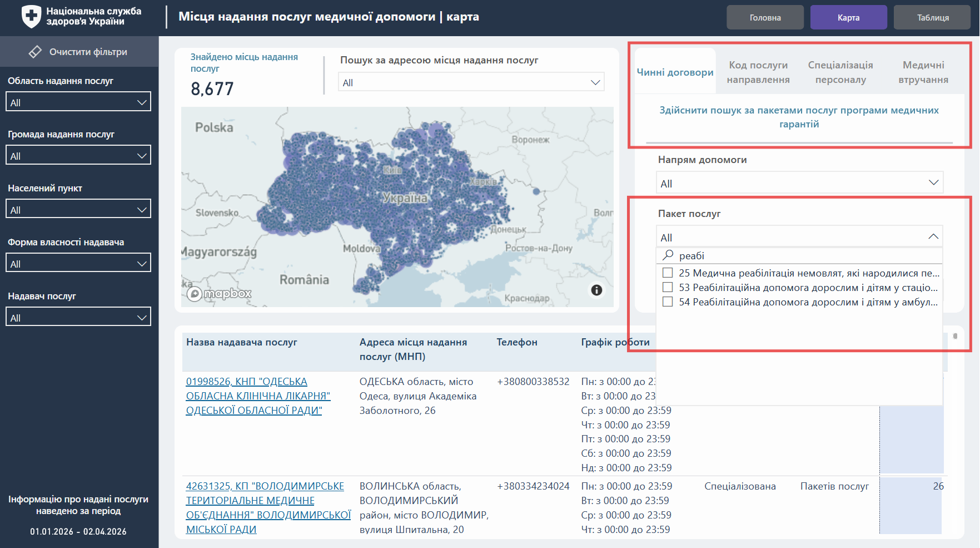
Task: Click the NSZU shield logo icon
Action: tap(31, 16)
